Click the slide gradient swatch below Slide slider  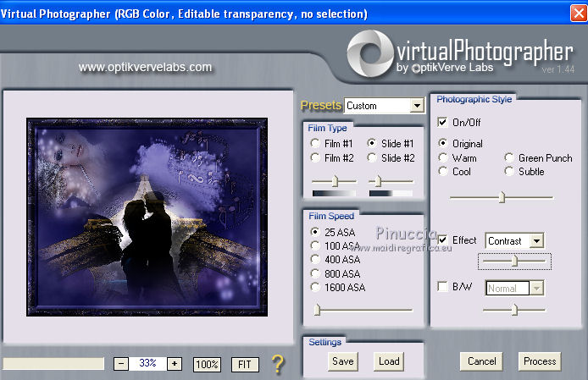click(391, 193)
